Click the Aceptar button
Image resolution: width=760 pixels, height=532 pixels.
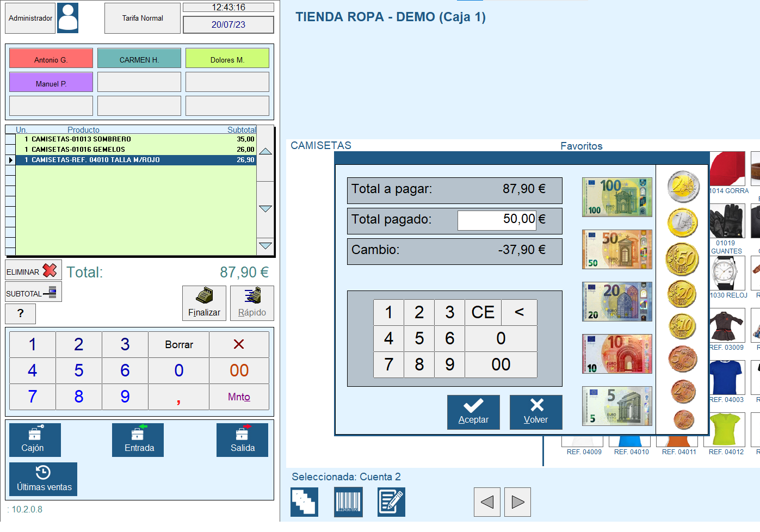[473, 412]
